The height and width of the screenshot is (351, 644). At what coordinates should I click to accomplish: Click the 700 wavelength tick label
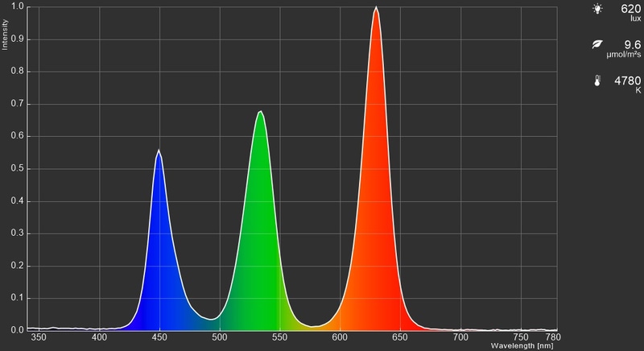click(x=460, y=337)
